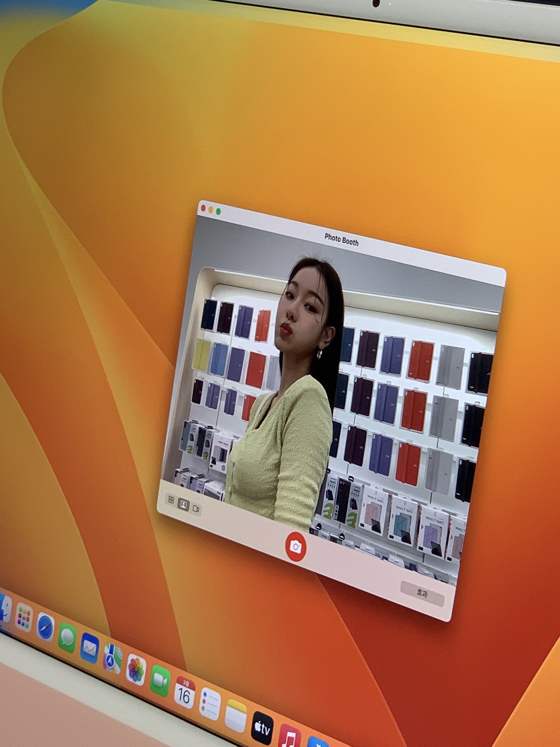Launch Apple TV from the dock

[x=262, y=728]
